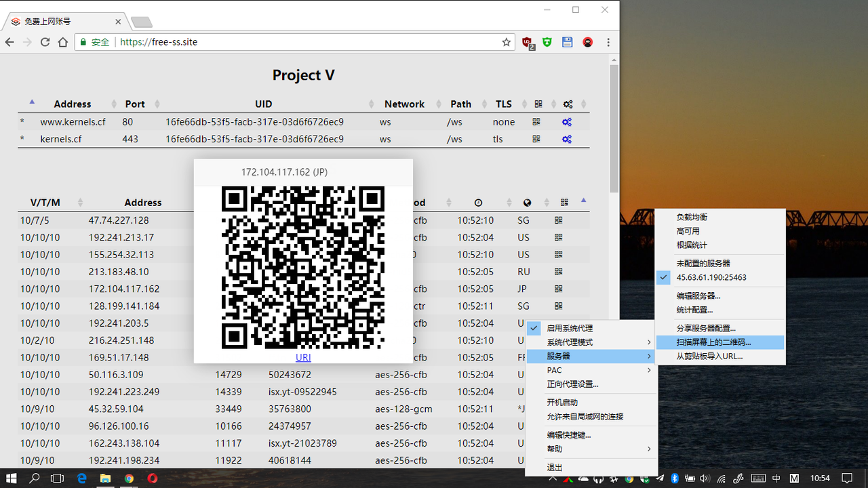Viewport: 868px width, 488px height.
Task: Show QR code for www.kernels.cf row
Action: [x=536, y=122]
